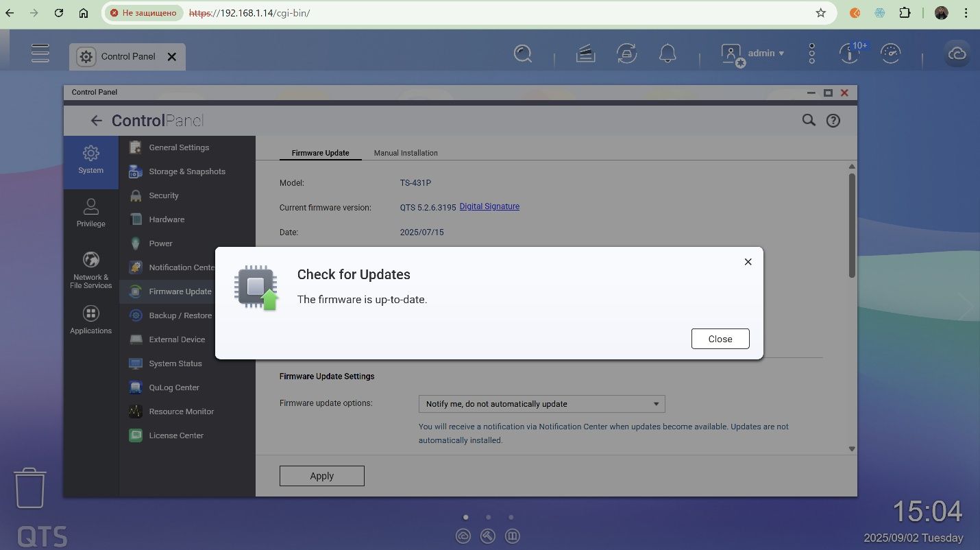The height and width of the screenshot is (550, 980).
Task: Select Network & File Services category
Action: tap(90, 270)
